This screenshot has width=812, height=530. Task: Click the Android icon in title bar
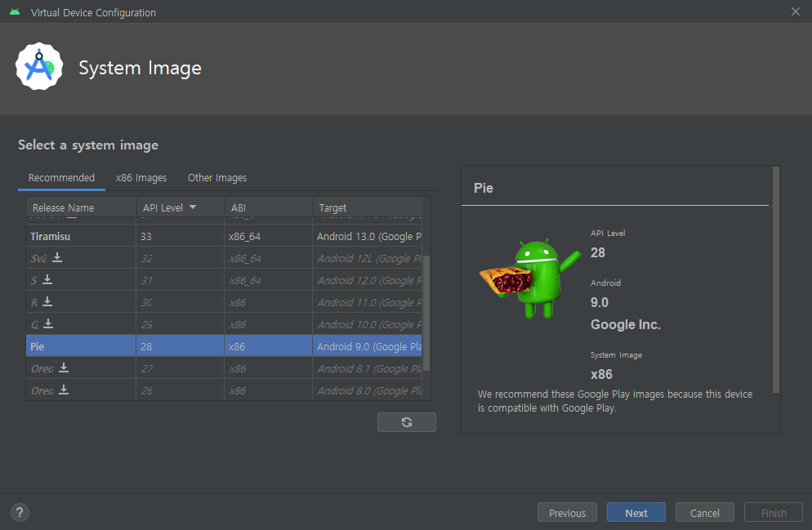coord(15,12)
